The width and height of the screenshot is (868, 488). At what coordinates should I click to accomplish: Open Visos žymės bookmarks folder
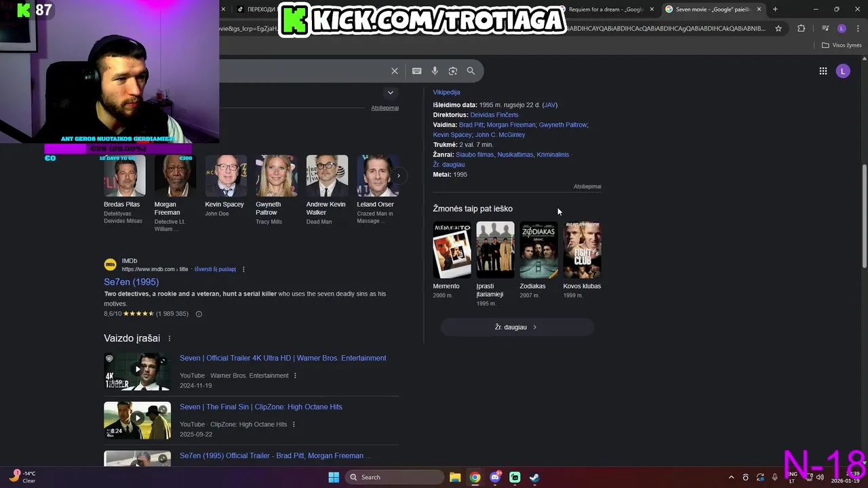[x=840, y=45]
